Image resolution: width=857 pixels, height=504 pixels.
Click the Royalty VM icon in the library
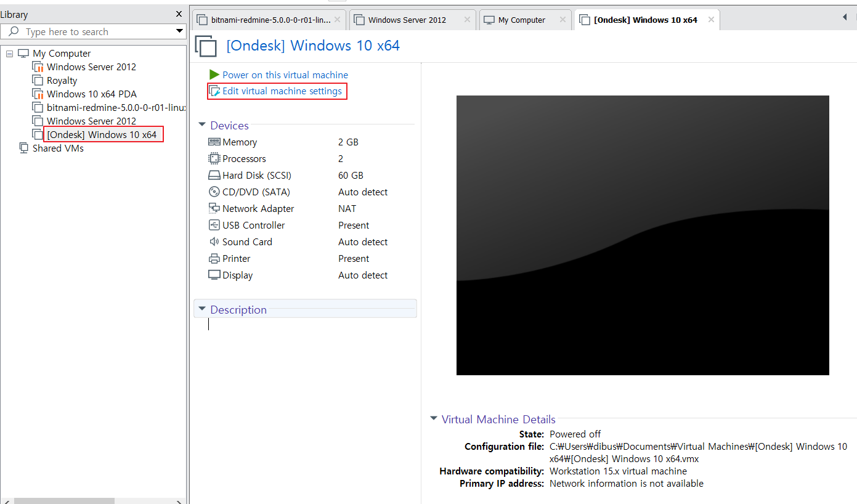(38, 80)
